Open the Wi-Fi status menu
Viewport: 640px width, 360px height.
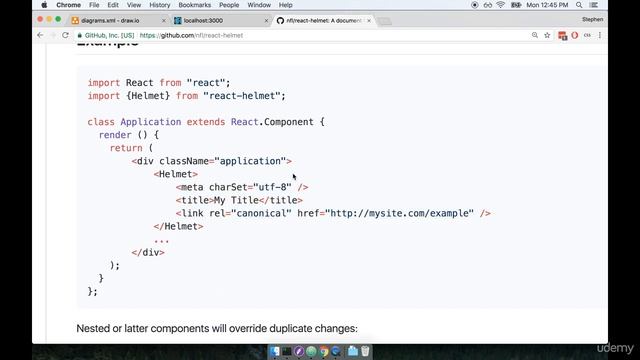coord(501,5)
